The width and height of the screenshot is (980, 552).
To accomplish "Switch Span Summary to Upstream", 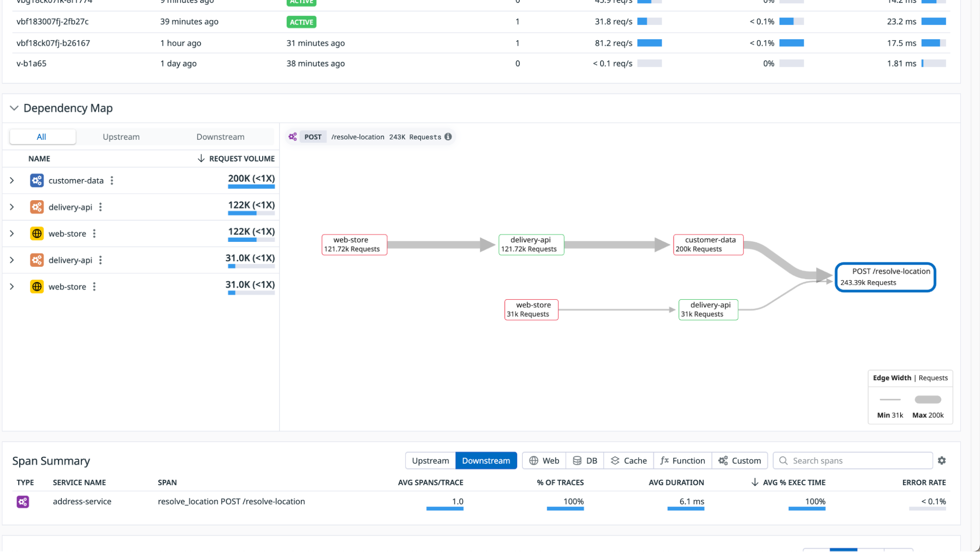I will (430, 460).
